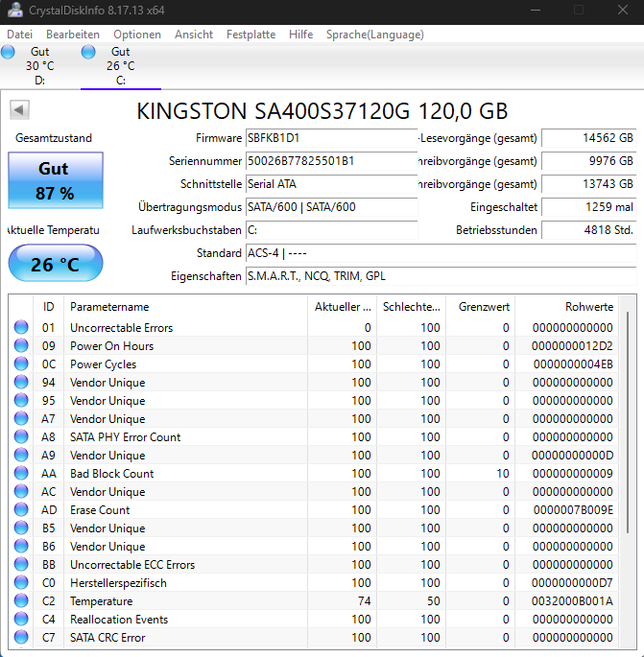The height and width of the screenshot is (657, 644).
Task: Select the Power On Hours parameter name
Action: [112, 345]
